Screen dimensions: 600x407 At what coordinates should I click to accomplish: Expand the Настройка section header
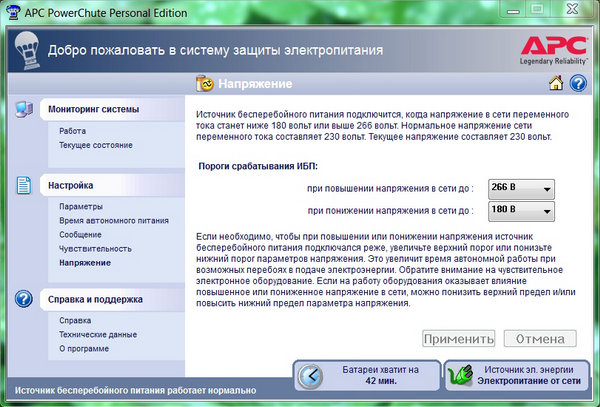(112, 186)
